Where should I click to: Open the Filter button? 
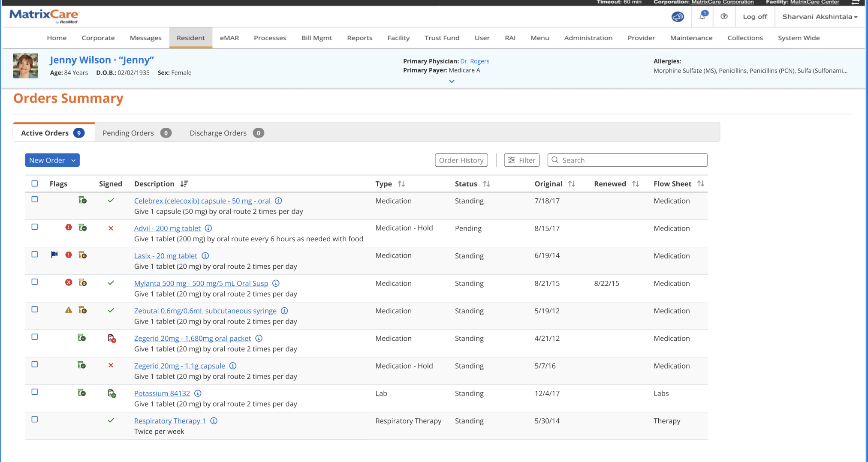522,160
